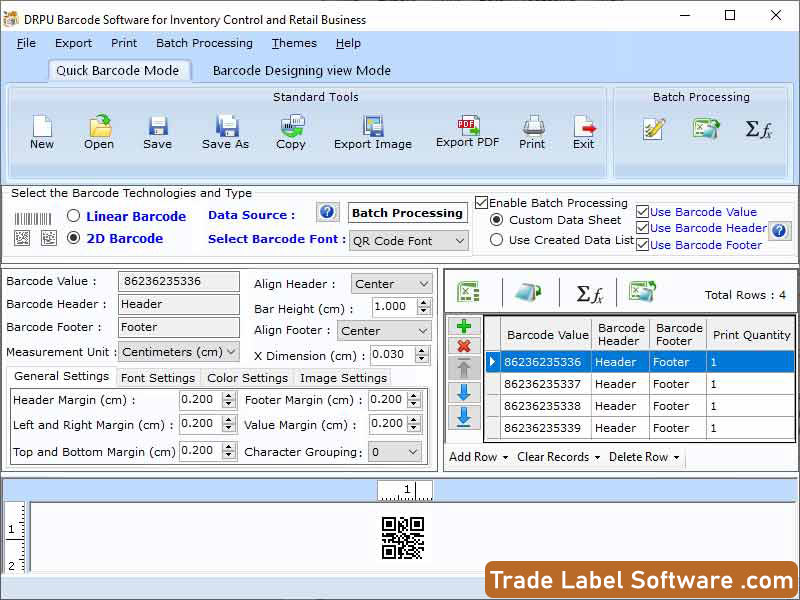Click the Batch Processing button
Viewport: 800px width, 600px height.
(407, 213)
